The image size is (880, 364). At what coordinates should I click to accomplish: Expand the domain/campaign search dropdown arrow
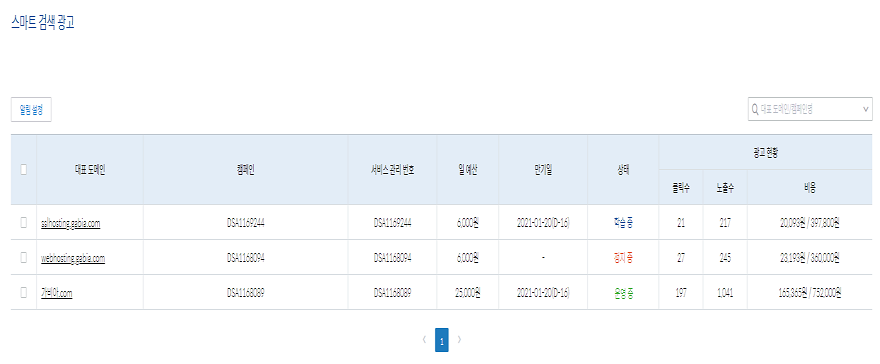[865, 110]
